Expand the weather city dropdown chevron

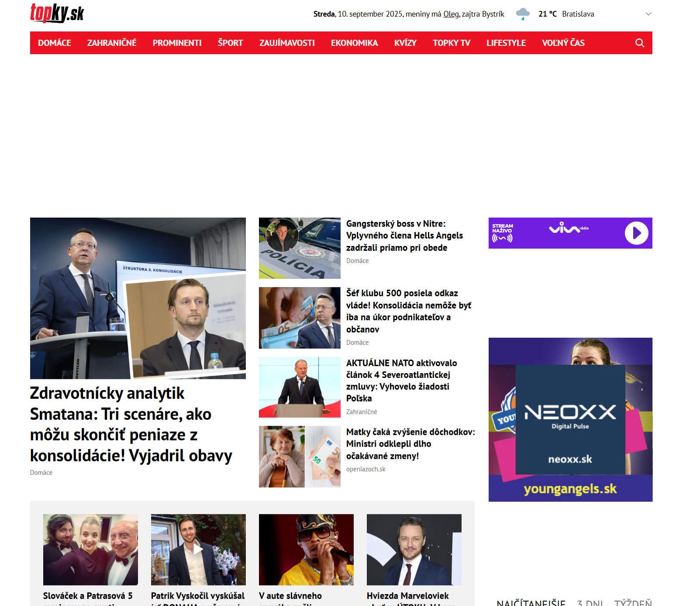pos(648,14)
